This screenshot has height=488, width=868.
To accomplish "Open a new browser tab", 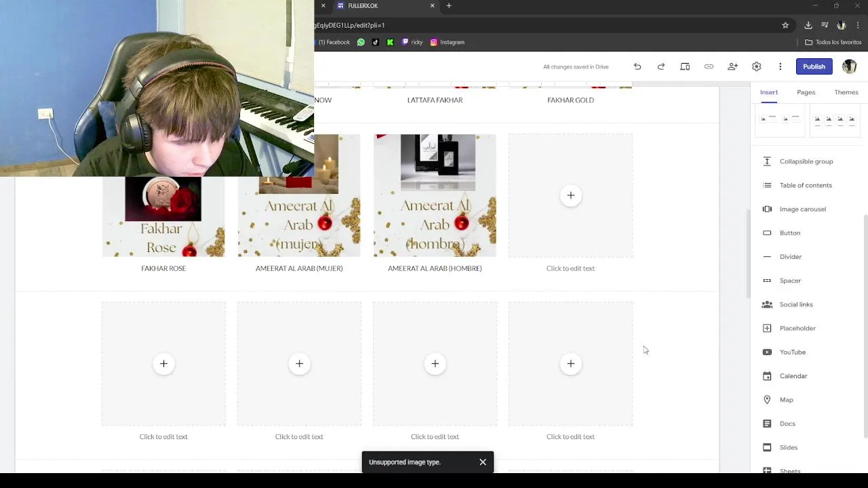I will (448, 5).
